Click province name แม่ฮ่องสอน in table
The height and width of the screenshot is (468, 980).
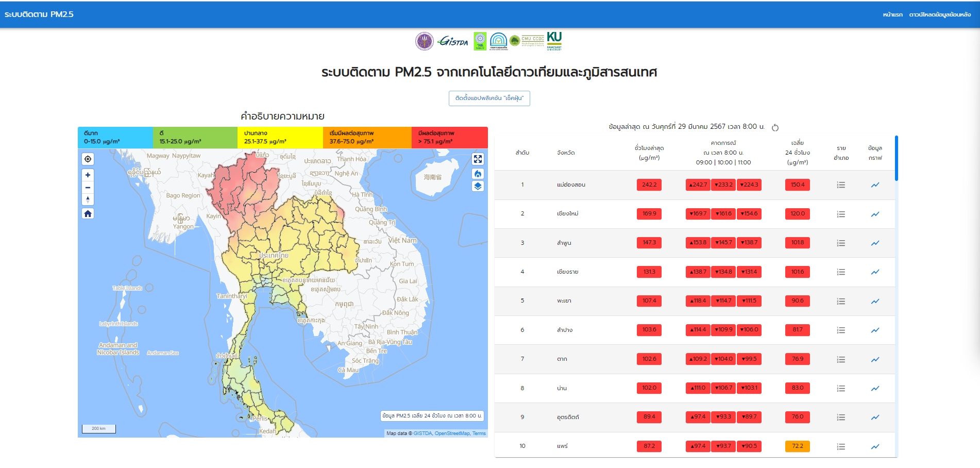pos(571,185)
